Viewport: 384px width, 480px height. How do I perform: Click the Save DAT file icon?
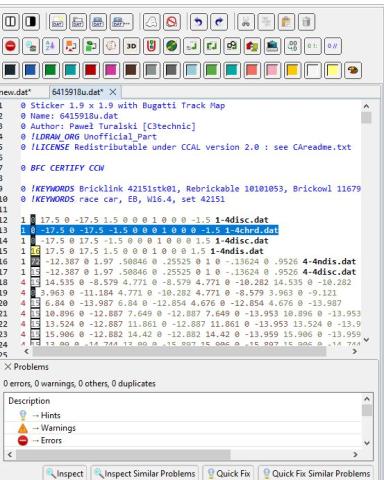click(98, 22)
